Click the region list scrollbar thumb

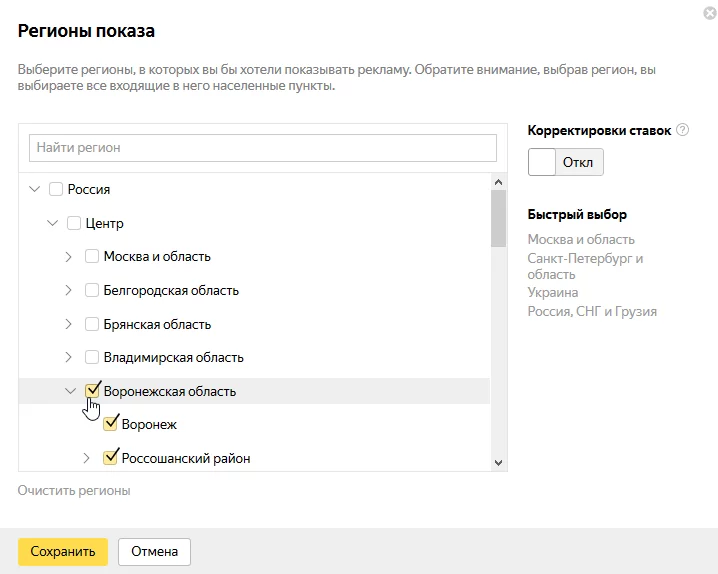tap(499, 219)
